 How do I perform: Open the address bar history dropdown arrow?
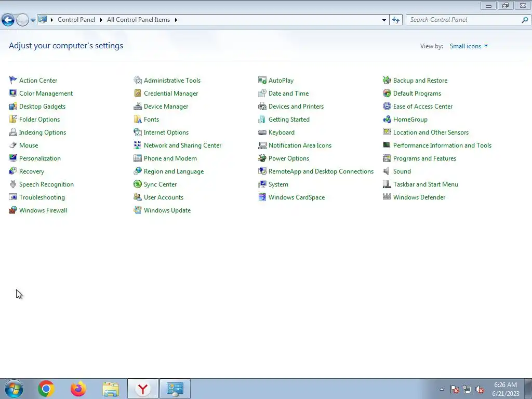point(384,20)
